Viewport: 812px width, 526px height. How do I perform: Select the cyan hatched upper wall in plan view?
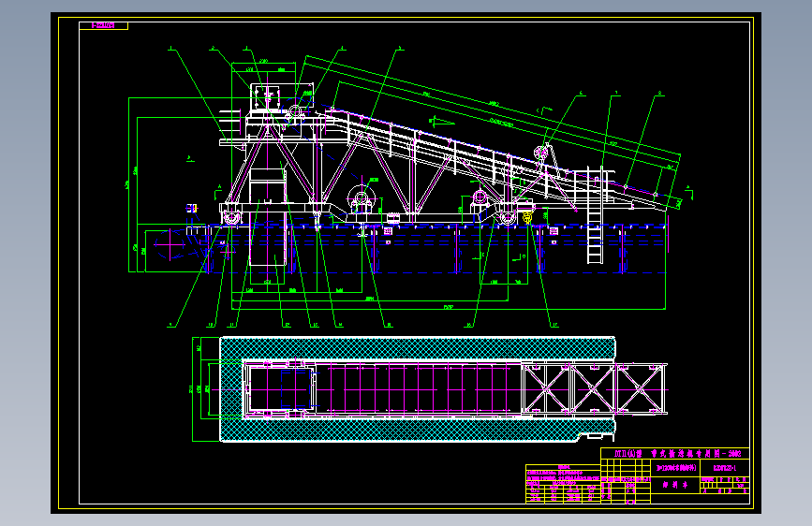418,348
